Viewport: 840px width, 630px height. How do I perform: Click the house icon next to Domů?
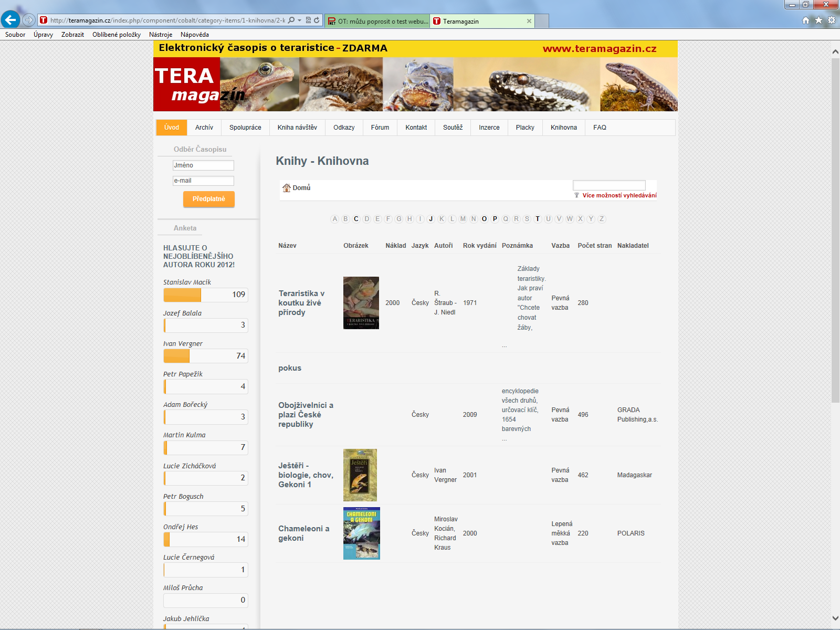tap(287, 188)
